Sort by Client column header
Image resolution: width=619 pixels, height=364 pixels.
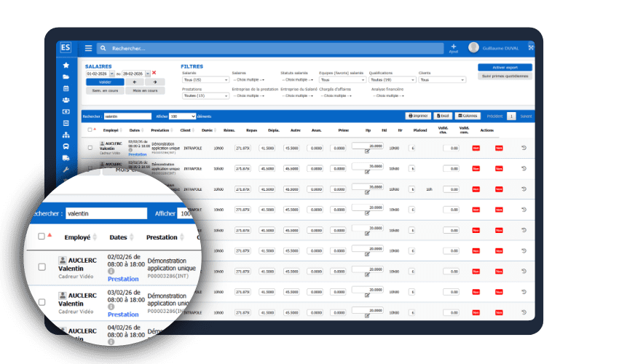(187, 130)
